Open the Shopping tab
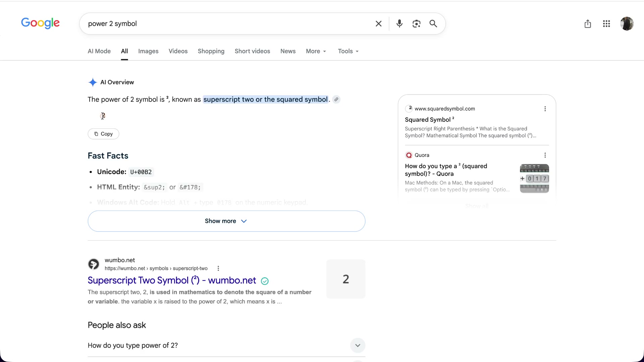The image size is (644, 362). point(211,51)
